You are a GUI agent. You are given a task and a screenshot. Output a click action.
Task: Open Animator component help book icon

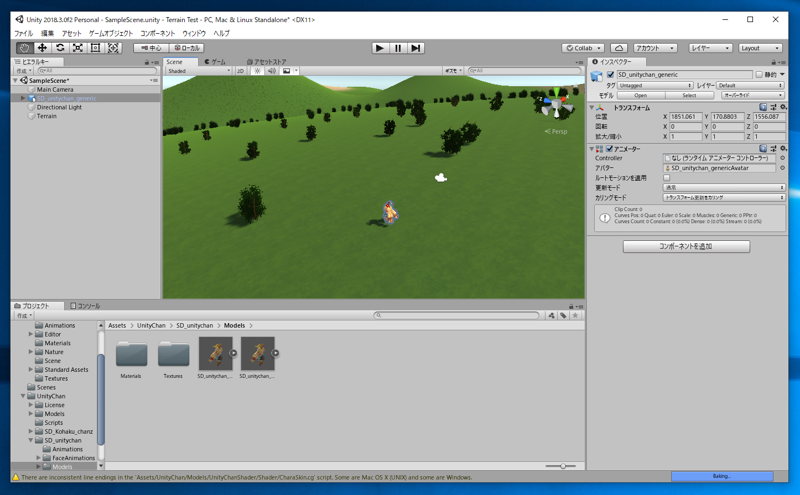(763, 148)
